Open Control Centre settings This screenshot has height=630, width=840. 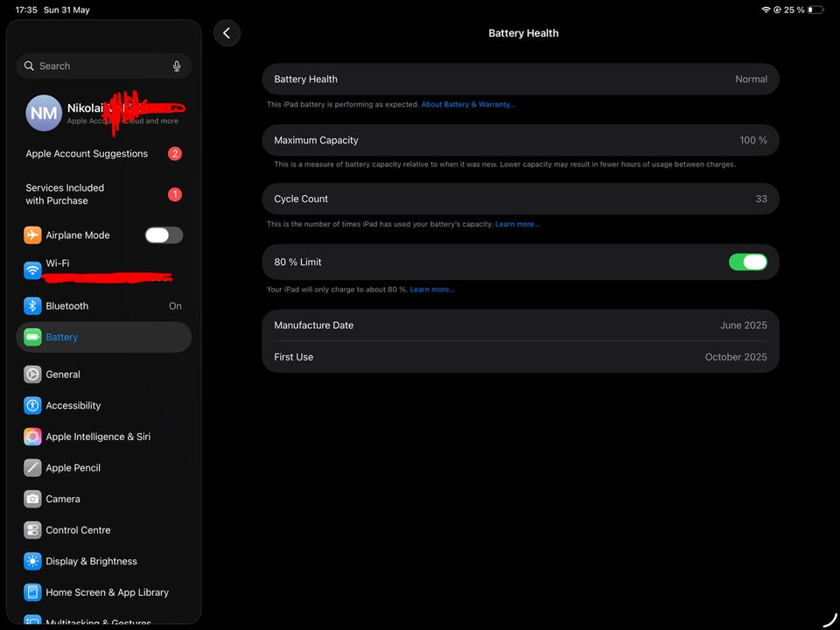[104, 530]
